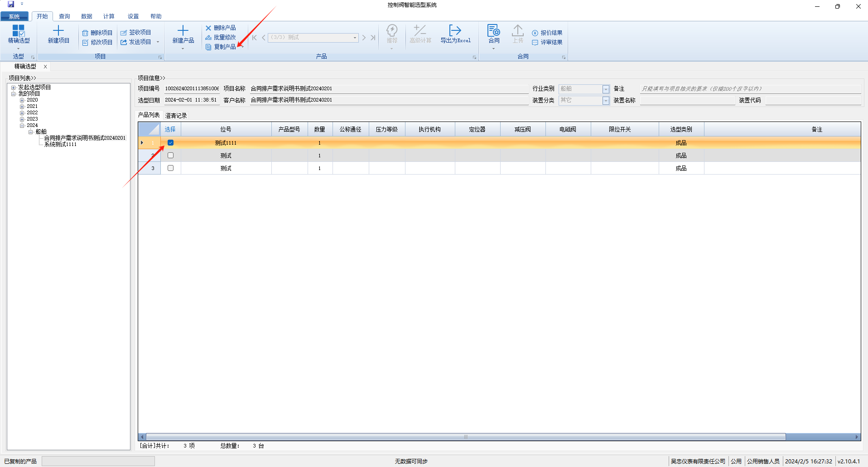The image size is (868, 467).
Task: Open the 合同 contract icon
Action: (493, 31)
